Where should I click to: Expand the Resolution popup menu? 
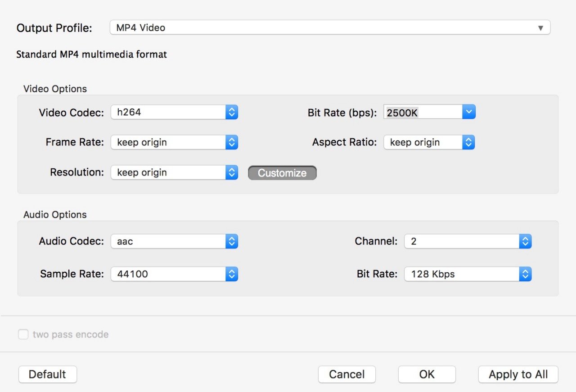(174, 172)
